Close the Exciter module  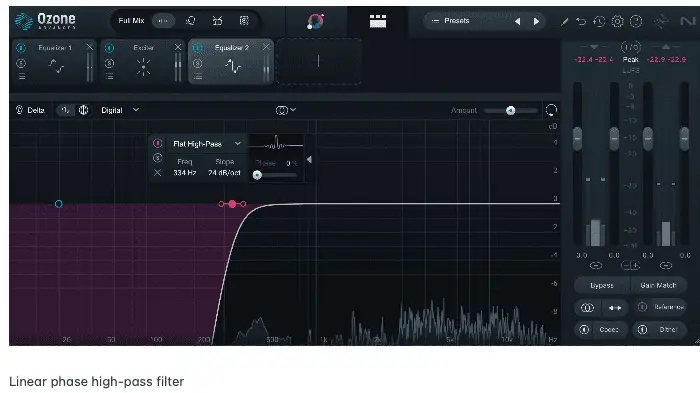[x=178, y=47]
